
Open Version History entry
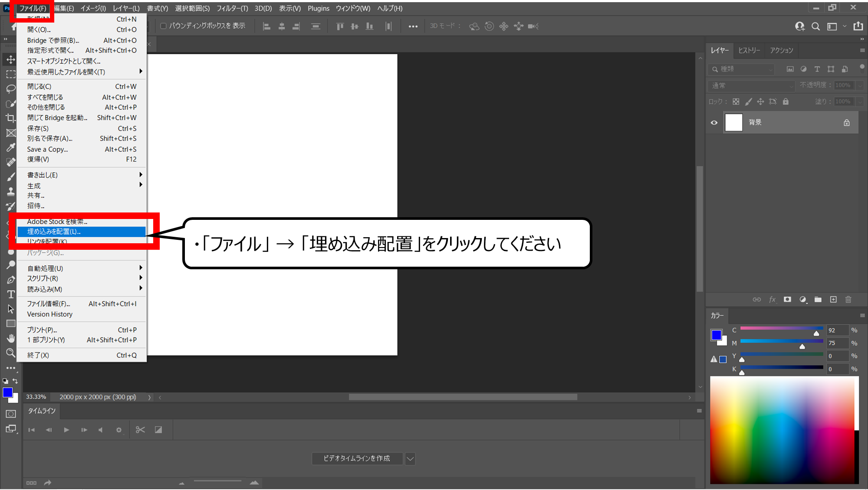click(82, 314)
